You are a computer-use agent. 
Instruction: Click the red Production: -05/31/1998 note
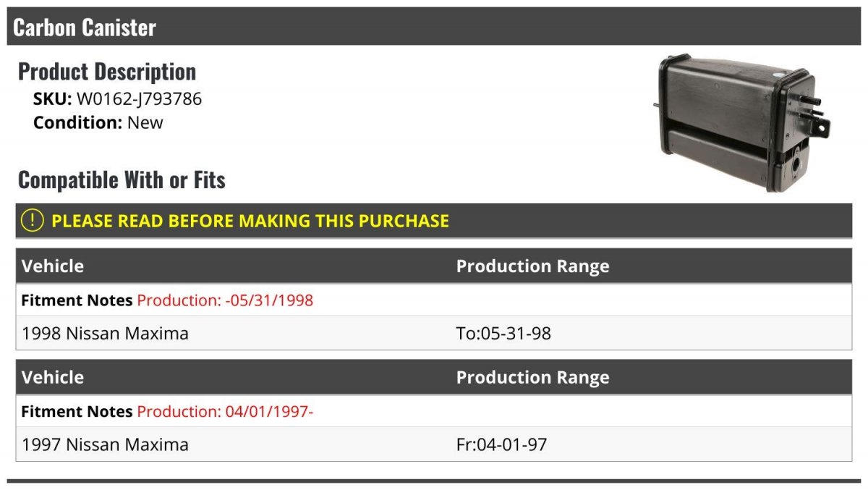(225, 300)
